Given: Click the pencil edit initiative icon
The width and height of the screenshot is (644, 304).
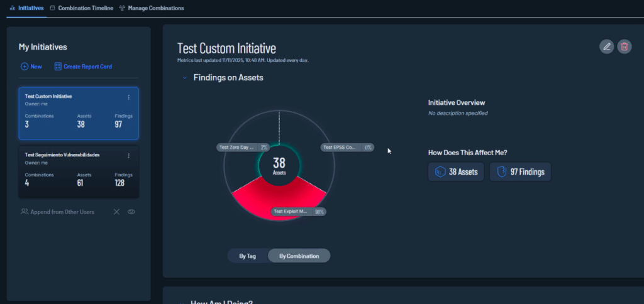Looking at the screenshot, I should point(606,46).
